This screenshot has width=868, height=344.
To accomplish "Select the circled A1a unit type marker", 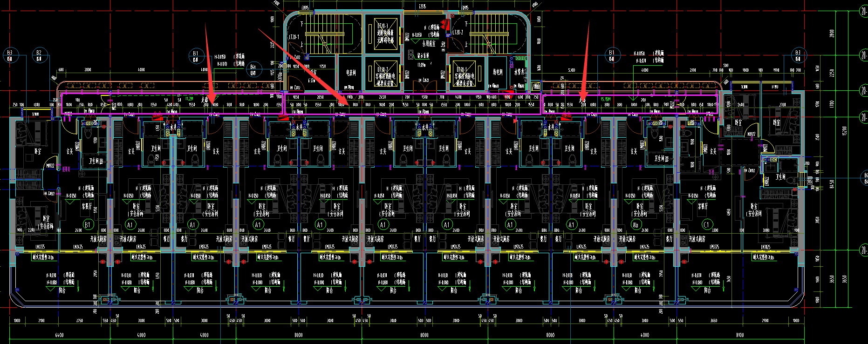I will (636, 224).
